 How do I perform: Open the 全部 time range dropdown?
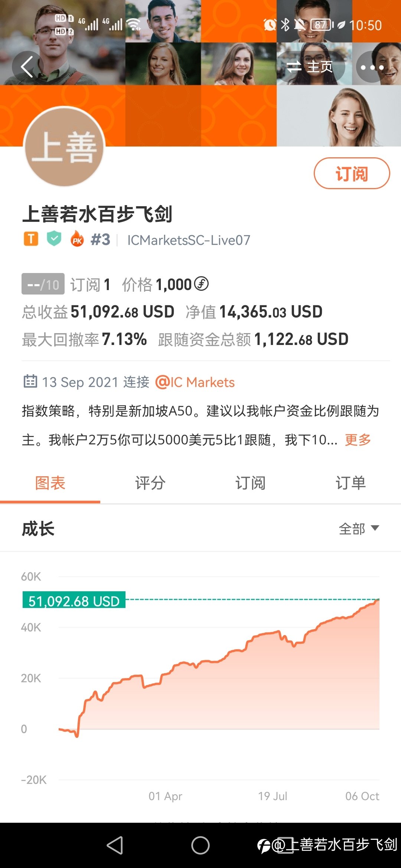pyautogui.click(x=359, y=529)
